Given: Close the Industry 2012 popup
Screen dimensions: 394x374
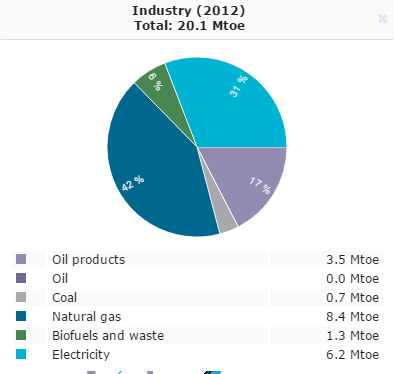Looking at the screenshot, I should (382, 18).
